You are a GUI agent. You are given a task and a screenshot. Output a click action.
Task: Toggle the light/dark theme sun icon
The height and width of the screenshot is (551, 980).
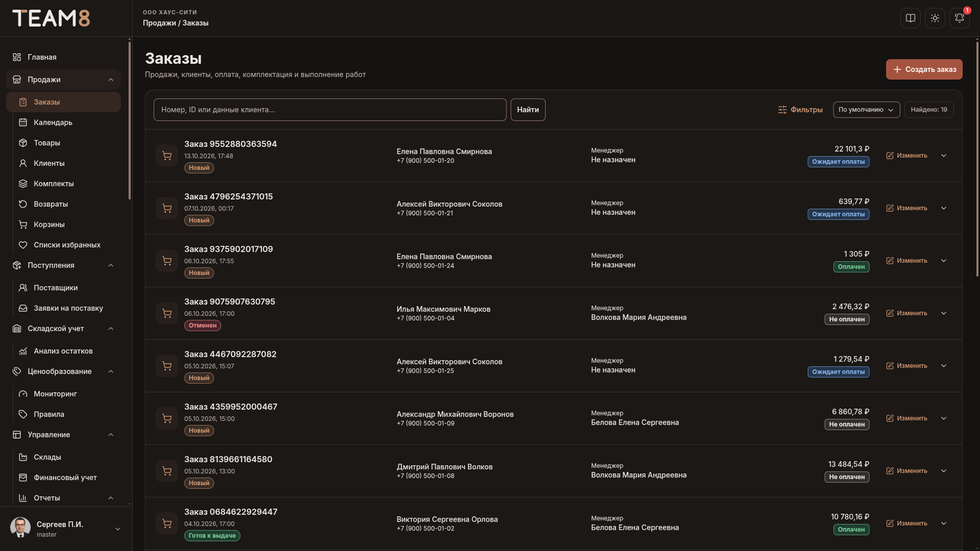(935, 18)
